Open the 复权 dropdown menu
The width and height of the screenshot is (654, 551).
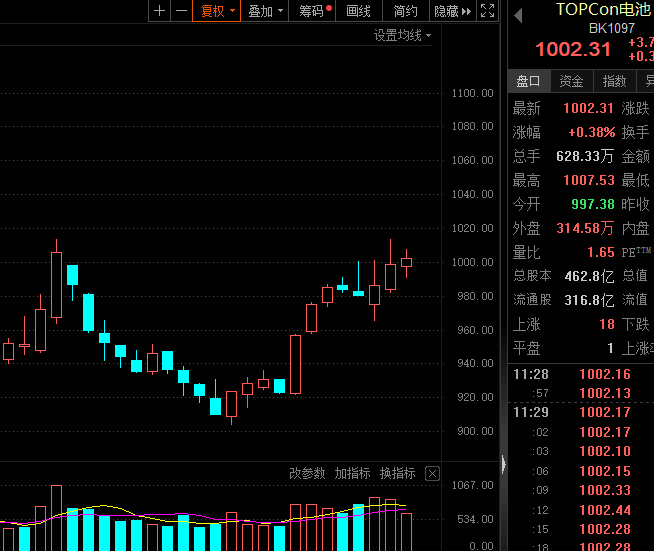[216, 11]
